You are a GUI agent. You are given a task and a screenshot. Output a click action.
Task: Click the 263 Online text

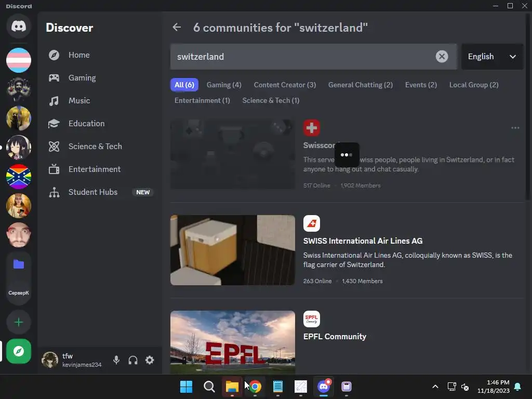pos(317,281)
